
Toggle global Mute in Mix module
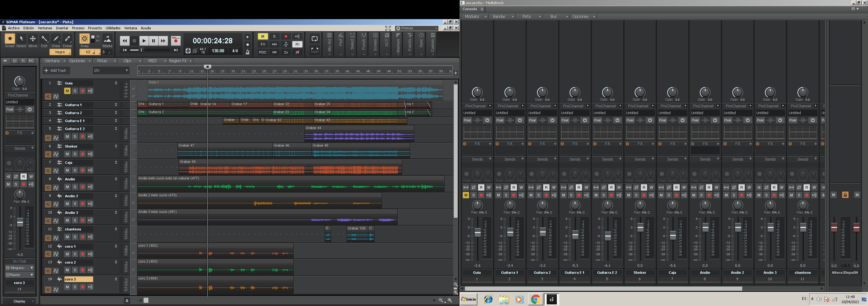[263, 36]
